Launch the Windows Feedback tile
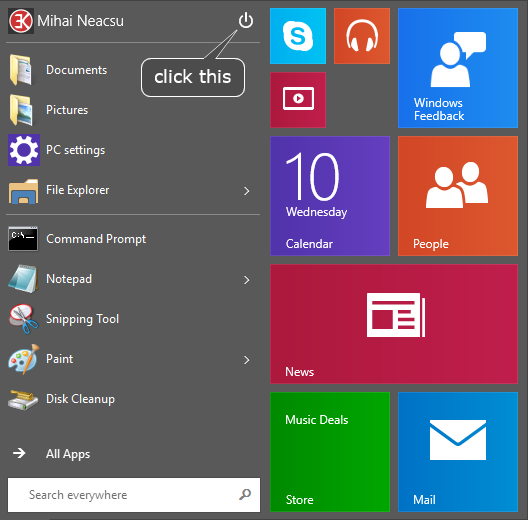This screenshot has width=528, height=520. pos(458,68)
